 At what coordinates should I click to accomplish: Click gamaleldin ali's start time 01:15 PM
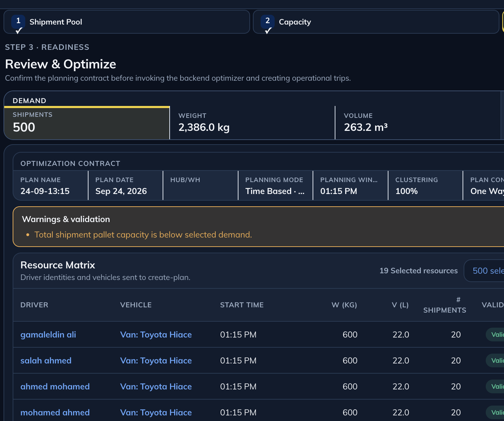tap(238, 335)
